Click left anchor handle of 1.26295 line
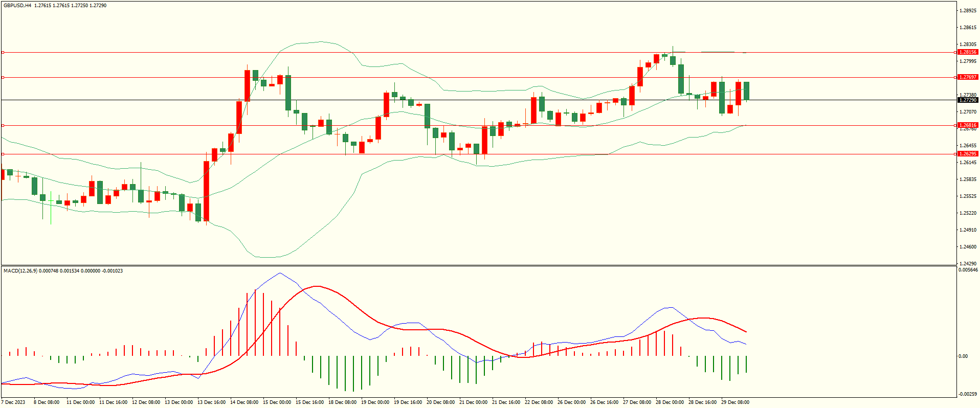Screen dimensions: 980x408 pos(3,154)
